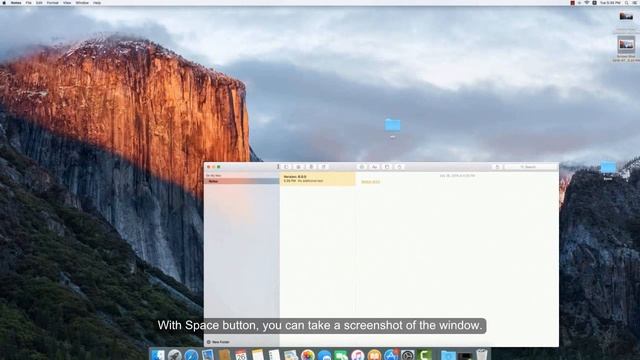The height and width of the screenshot is (360, 640).
Task: Select the topmost screenshot file on desktop
Action: 626,16
